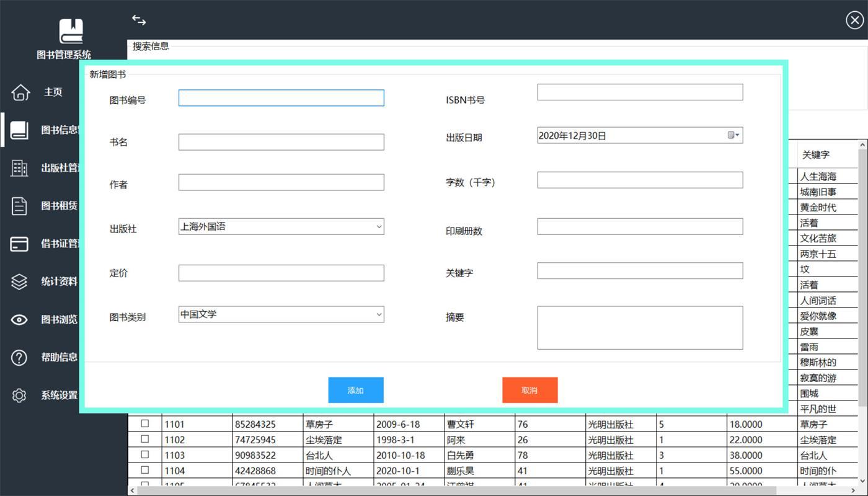This screenshot has width=868, height=496.
Task: Click the book logo icon above 图书管理系统
Action: coord(71,31)
